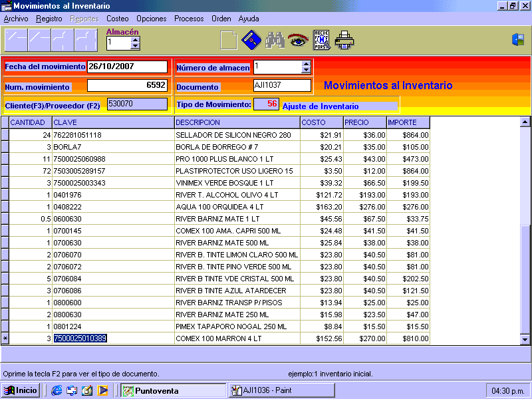532x399 pixels.
Task: Click the exit door icon at toolbar right
Action: pyautogui.click(x=517, y=40)
